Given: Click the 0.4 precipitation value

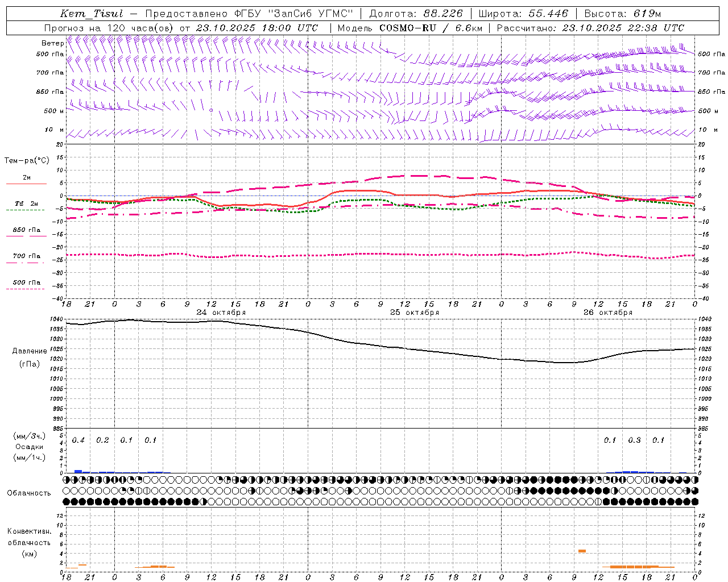Looking at the screenshot, I should click(x=78, y=440).
